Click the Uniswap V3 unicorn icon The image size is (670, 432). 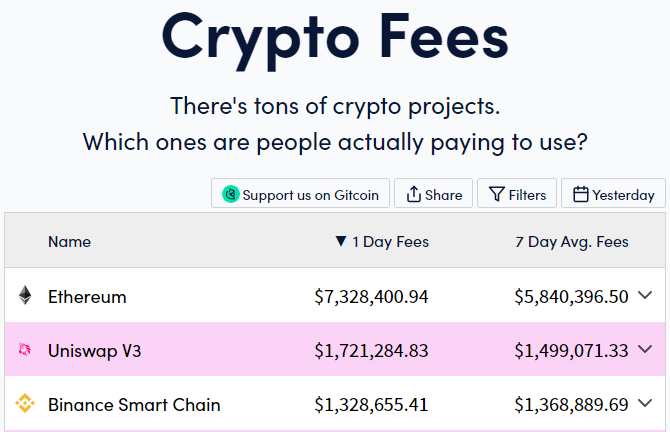[x=25, y=350]
